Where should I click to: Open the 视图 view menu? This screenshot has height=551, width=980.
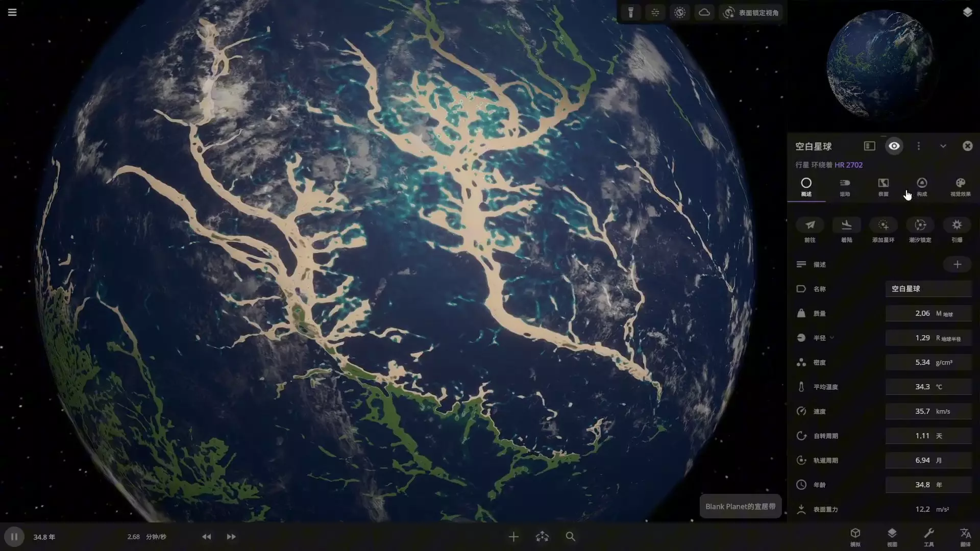(x=892, y=537)
